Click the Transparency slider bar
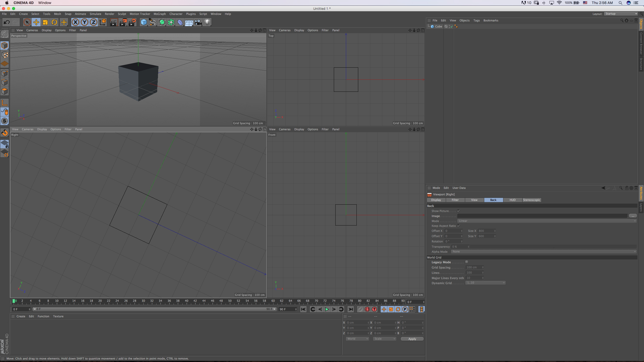The image size is (644, 362). (x=553, y=247)
